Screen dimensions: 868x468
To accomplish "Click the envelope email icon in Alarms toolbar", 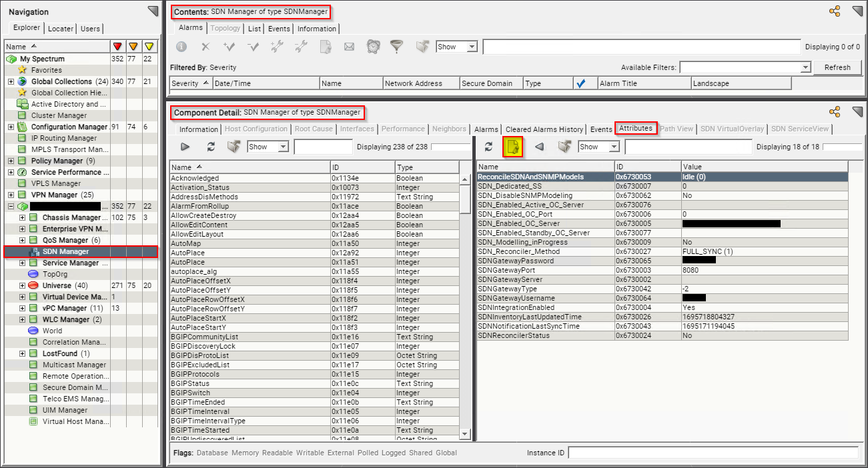I will tap(349, 47).
